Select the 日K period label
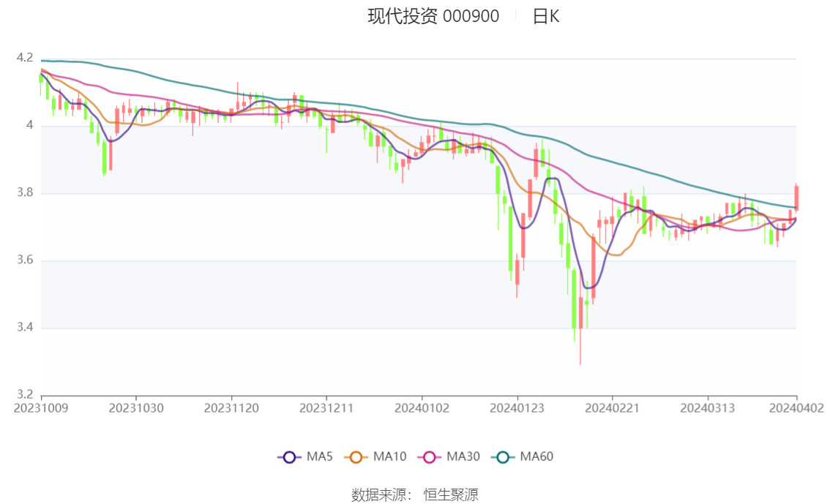The height and width of the screenshot is (504, 830). [546, 16]
